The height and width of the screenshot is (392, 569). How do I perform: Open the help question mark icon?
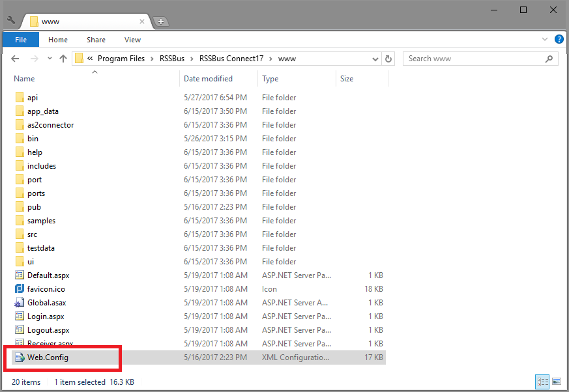click(x=559, y=39)
